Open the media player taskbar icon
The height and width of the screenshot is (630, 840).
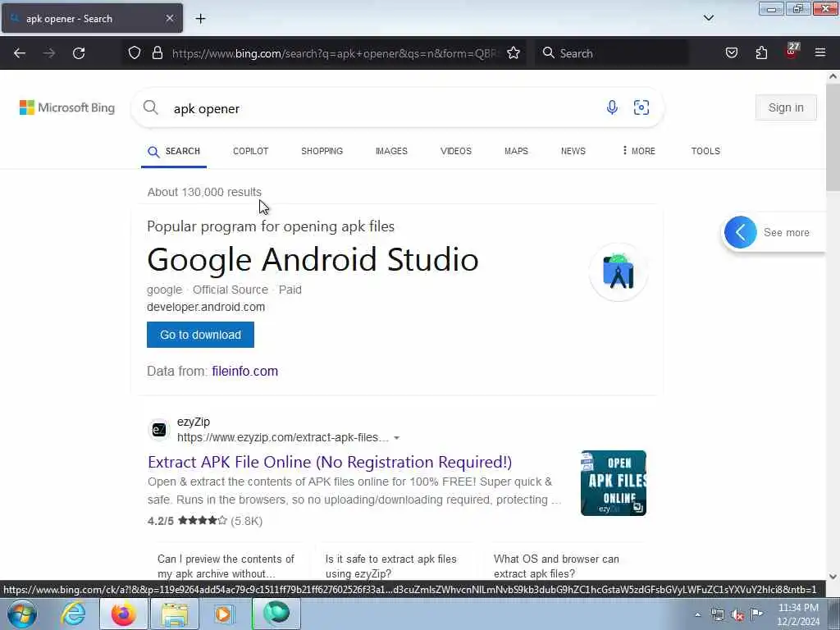click(225, 614)
